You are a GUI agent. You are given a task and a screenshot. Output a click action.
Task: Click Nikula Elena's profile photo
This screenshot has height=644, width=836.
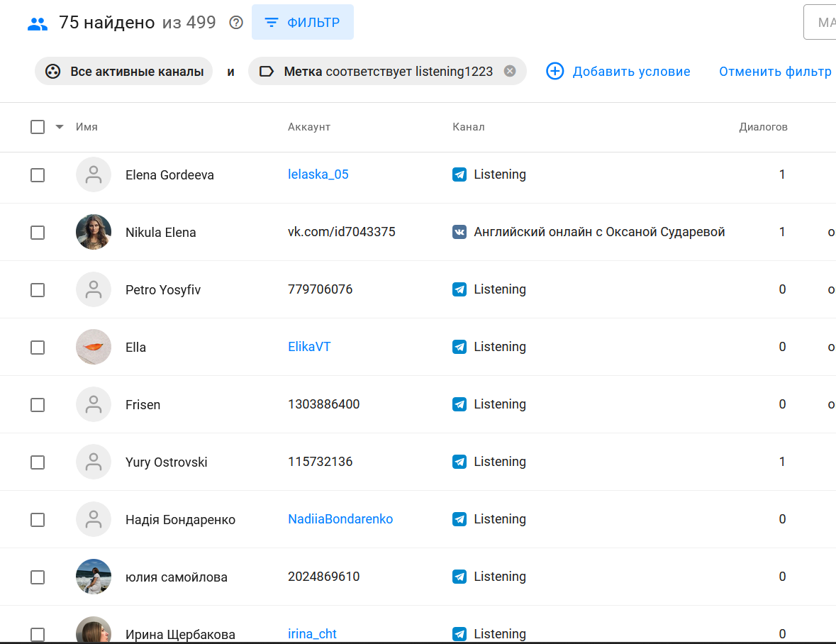94,232
